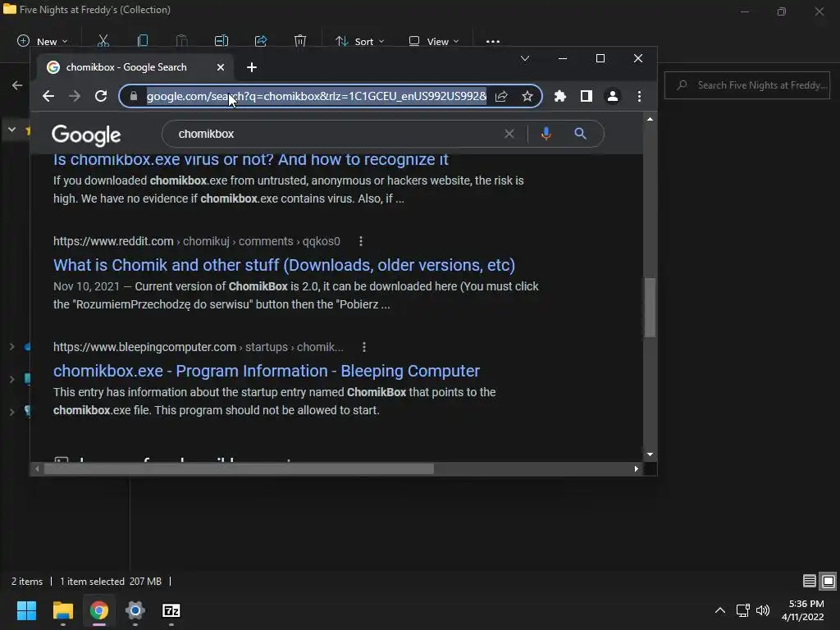Image resolution: width=840 pixels, height=630 pixels.
Task: Open the New dropdown in File Explorer
Action: (43, 41)
